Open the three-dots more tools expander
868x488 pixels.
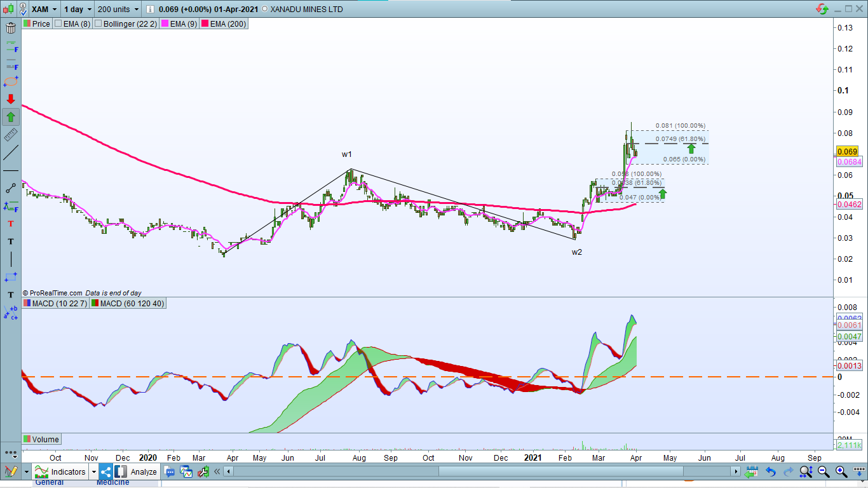point(11,453)
